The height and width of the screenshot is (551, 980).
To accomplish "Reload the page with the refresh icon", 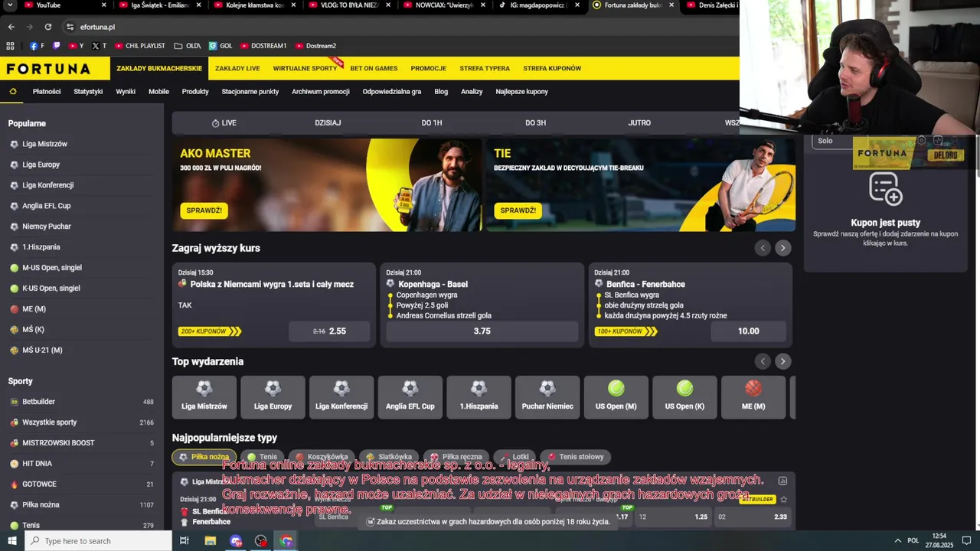I will [47, 27].
